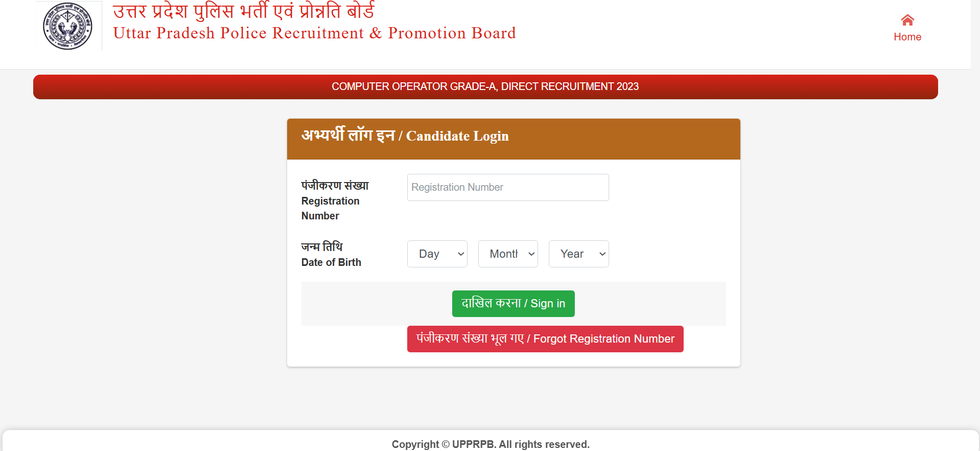Click Uttar Pradesh Police Recruitment & Promotion Board title
980x451 pixels.
(314, 33)
